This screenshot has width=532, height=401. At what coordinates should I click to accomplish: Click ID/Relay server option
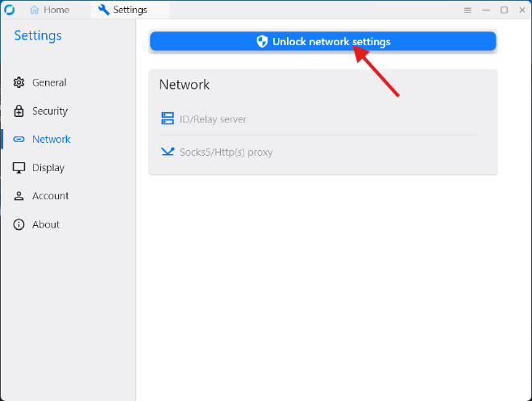pyautogui.click(x=213, y=119)
